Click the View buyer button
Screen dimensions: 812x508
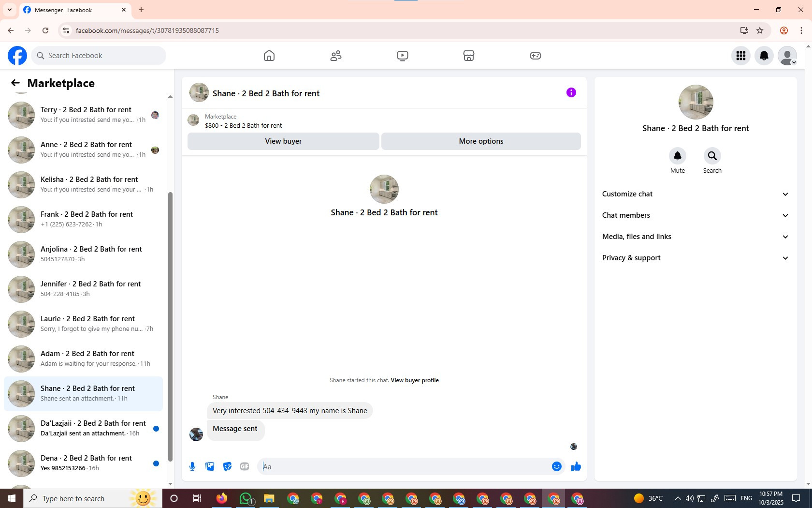[283, 141]
